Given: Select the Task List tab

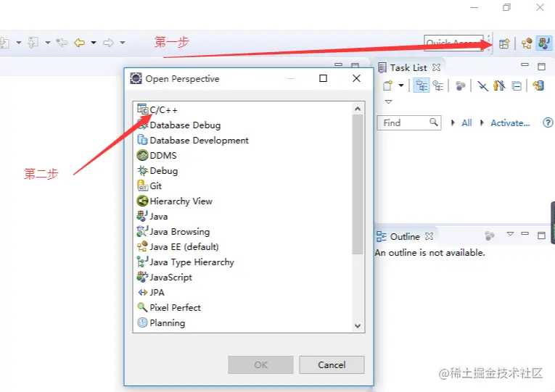Looking at the screenshot, I should [408, 67].
